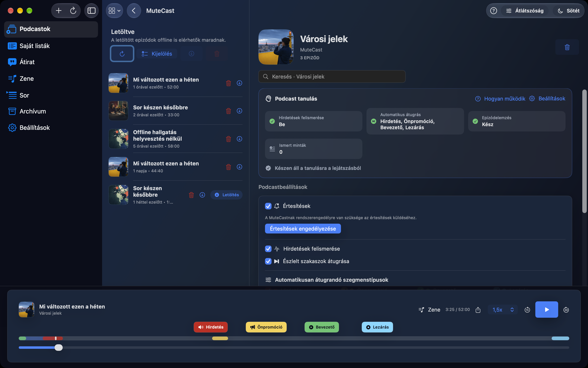Open the 1,5x playback speed dropdown
The height and width of the screenshot is (368, 588).
(x=503, y=310)
